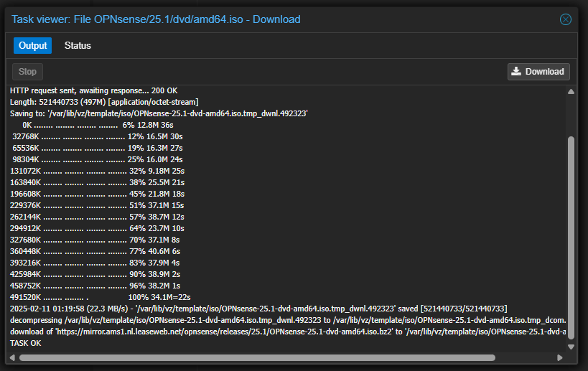Click the 'Length: 521440733 (497M)' line

(x=104, y=102)
